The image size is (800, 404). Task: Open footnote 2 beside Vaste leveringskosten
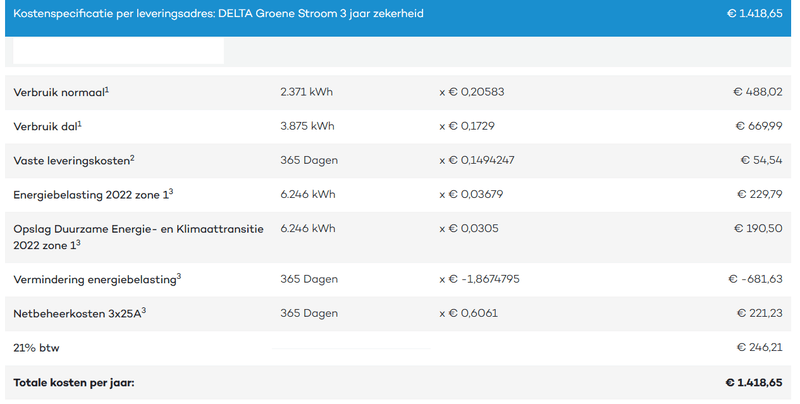click(x=132, y=156)
